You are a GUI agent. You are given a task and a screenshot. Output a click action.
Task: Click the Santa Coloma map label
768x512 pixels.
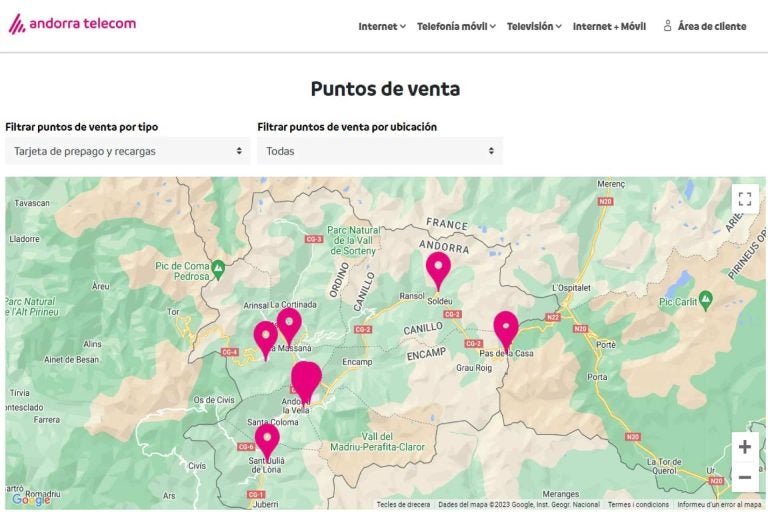click(x=273, y=422)
